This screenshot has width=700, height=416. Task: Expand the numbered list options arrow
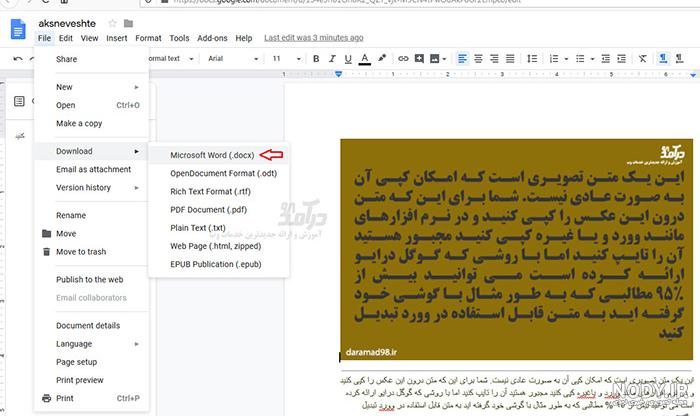(566, 59)
